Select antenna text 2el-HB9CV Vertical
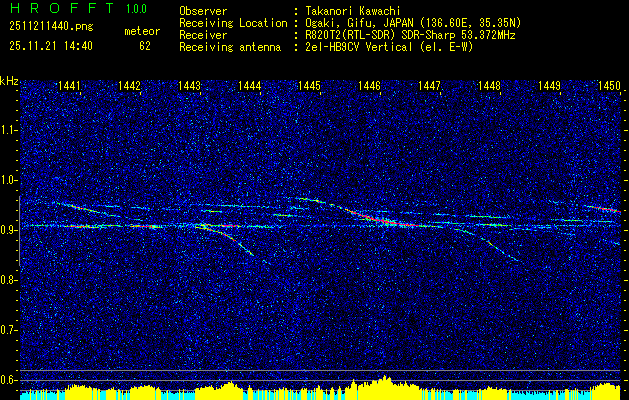Image resolution: width=629 pixels, height=400 pixels. pos(358,47)
